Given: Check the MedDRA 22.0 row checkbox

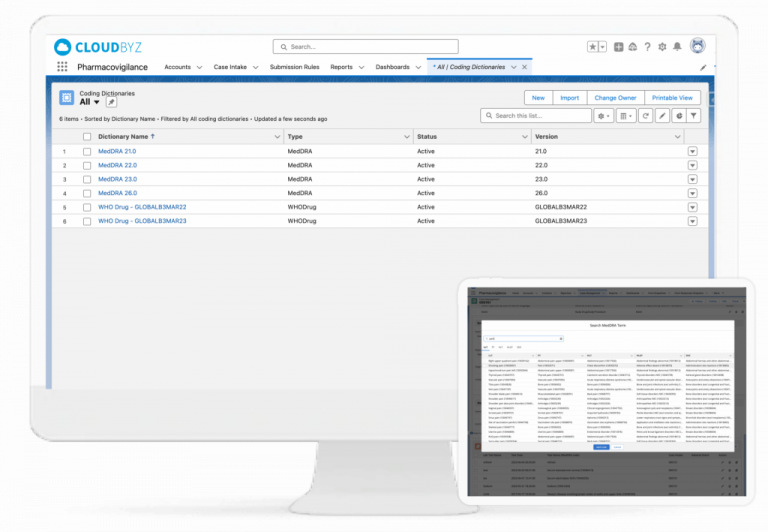Looking at the screenshot, I should pos(87,166).
